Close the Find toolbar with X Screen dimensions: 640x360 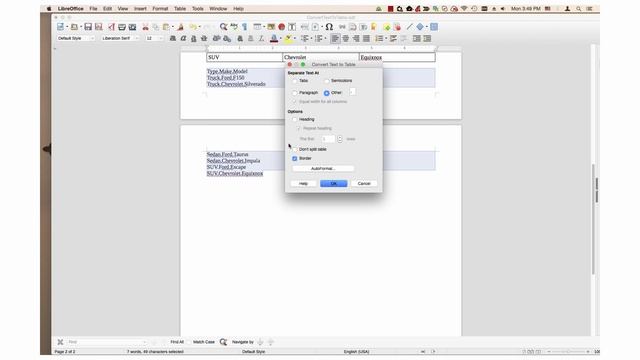(x=60, y=342)
